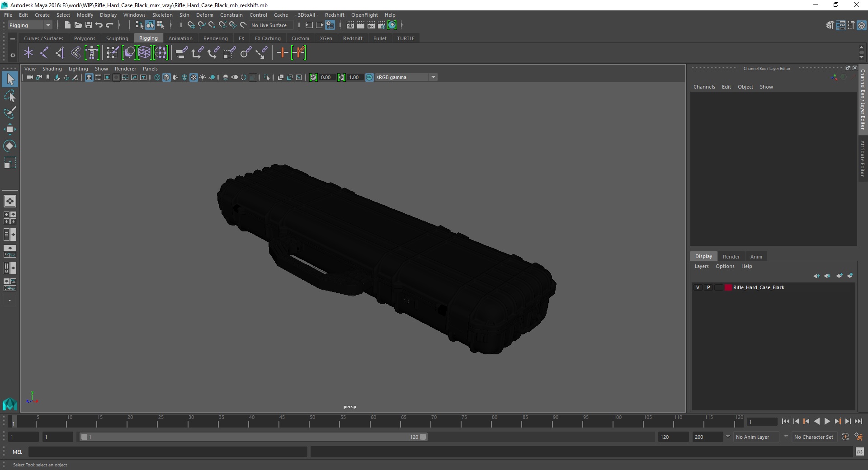Viewport: 868px width, 470px height.
Task: Click the Script Editor icon
Action: pos(860,451)
